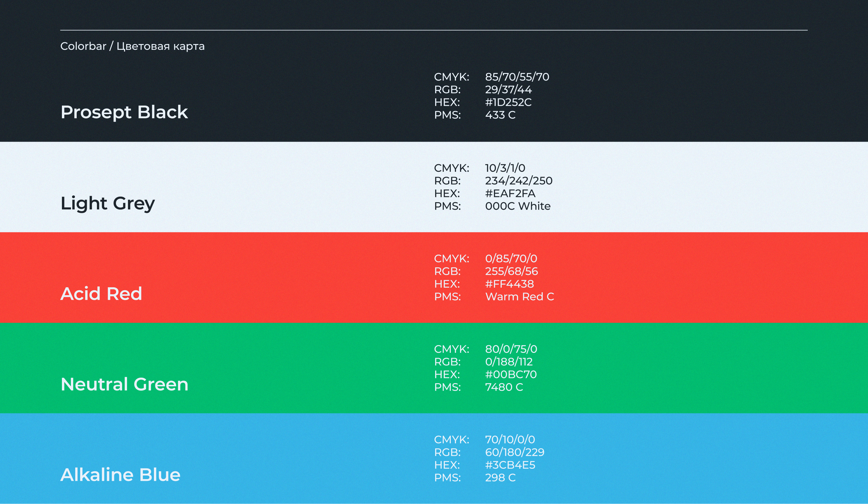
Task: Click the hex code #3CB4E5
Action: pyautogui.click(x=510, y=465)
